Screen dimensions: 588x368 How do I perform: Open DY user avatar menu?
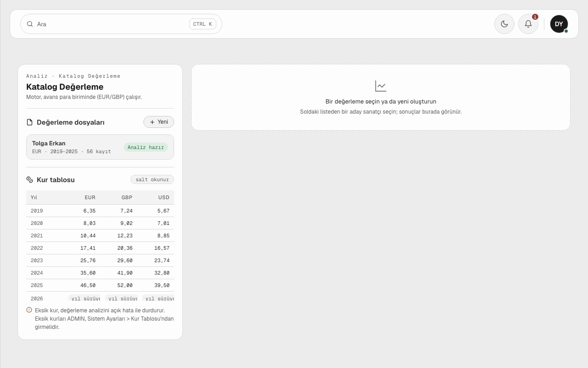coord(559,24)
